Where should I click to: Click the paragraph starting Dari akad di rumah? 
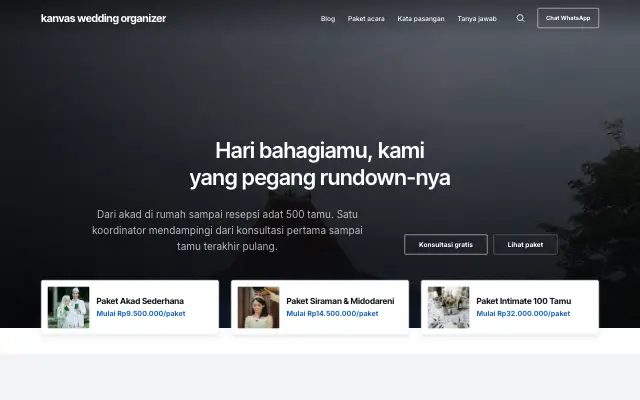click(x=227, y=230)
